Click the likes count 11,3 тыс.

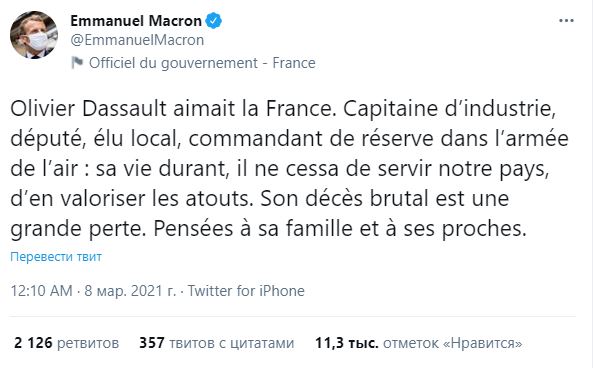(x=347, y=343)
